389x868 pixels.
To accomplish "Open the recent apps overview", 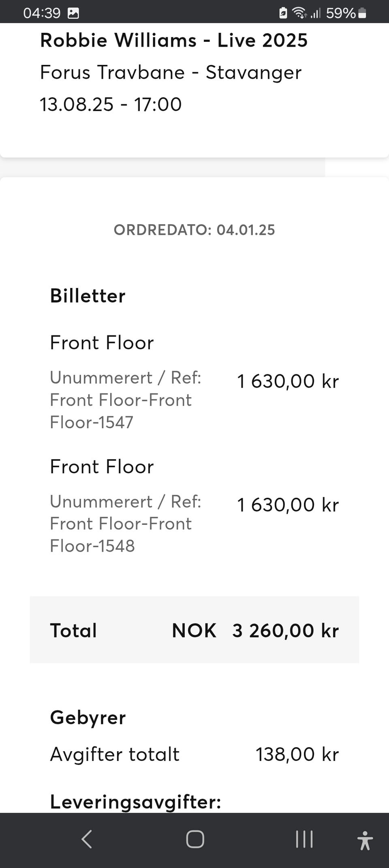I will 304,839.
